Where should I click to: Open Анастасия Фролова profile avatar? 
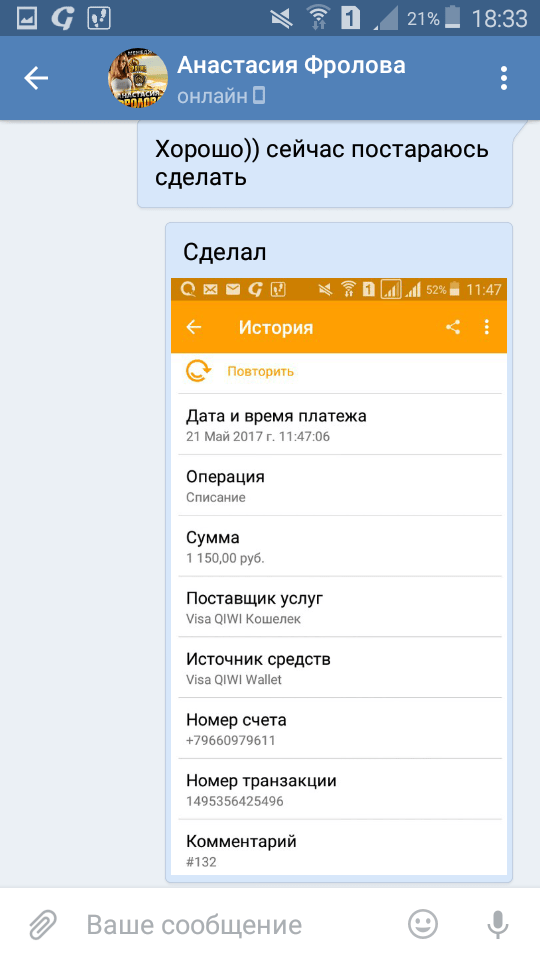138,78
